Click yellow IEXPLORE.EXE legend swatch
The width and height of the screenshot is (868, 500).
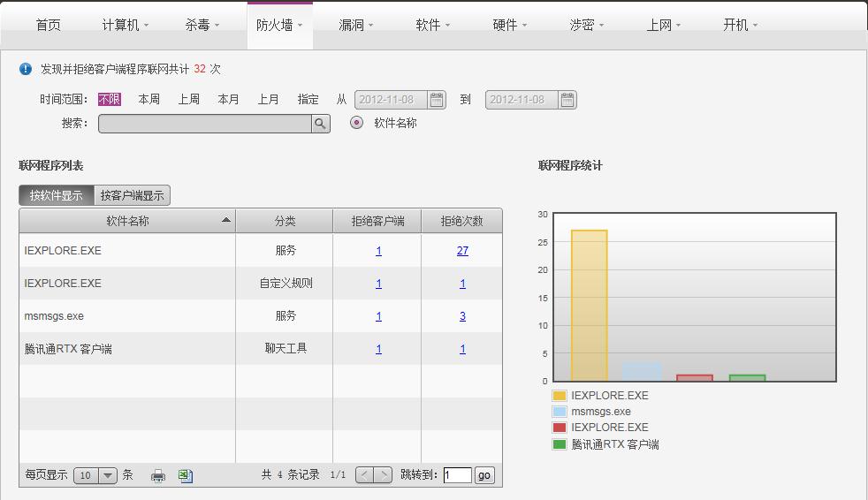tap(560, 396)
